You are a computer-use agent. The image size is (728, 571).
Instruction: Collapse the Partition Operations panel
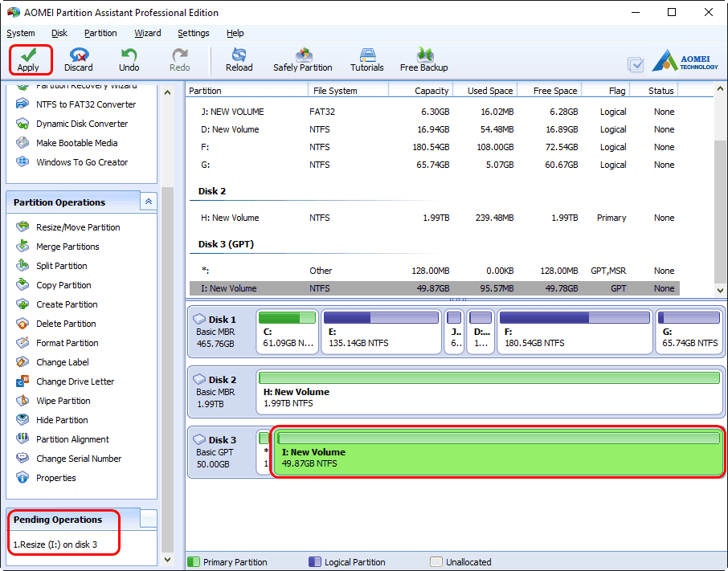[x=148, y=202]
